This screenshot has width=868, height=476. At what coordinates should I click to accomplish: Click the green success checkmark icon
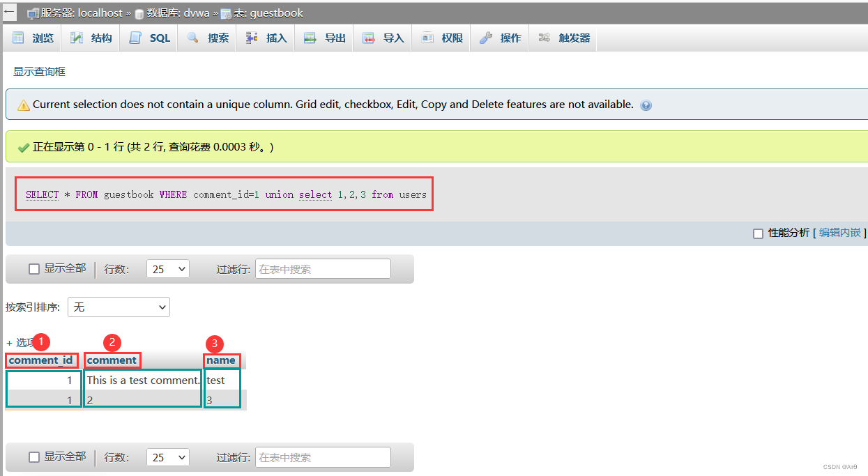(x=24, y=147)
